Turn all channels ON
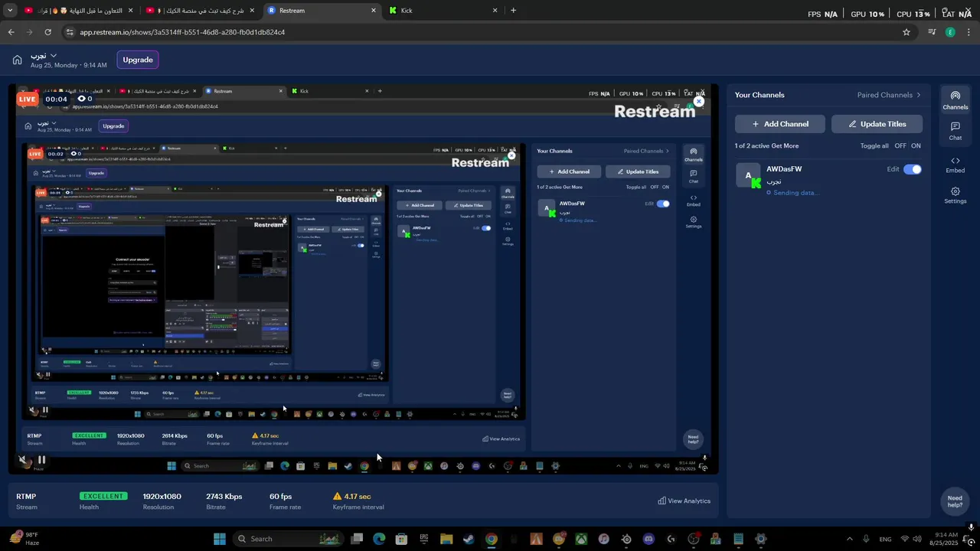The width and height of the screenshot is (980, 551). tap(916, 145)
